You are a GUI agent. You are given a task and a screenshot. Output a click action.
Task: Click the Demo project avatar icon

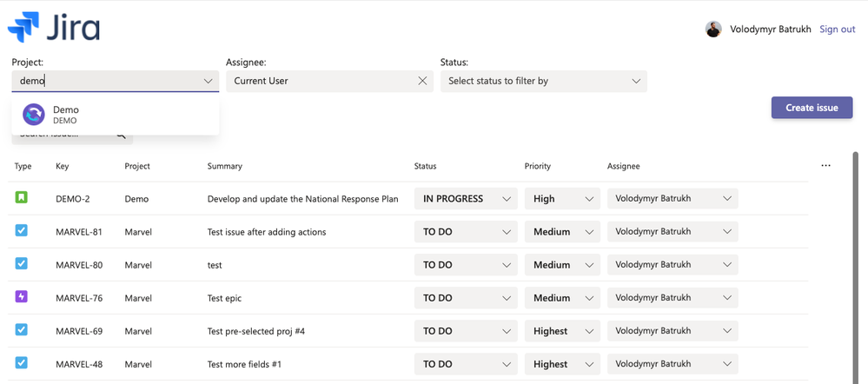34,114
